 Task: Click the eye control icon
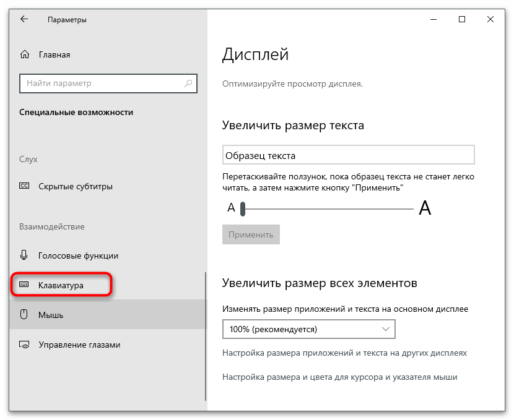coord(24,345)
